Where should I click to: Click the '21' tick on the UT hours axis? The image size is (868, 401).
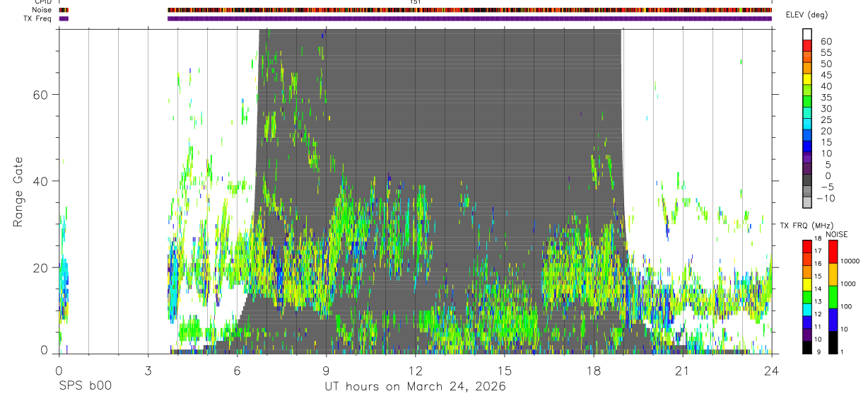(682, 370)
